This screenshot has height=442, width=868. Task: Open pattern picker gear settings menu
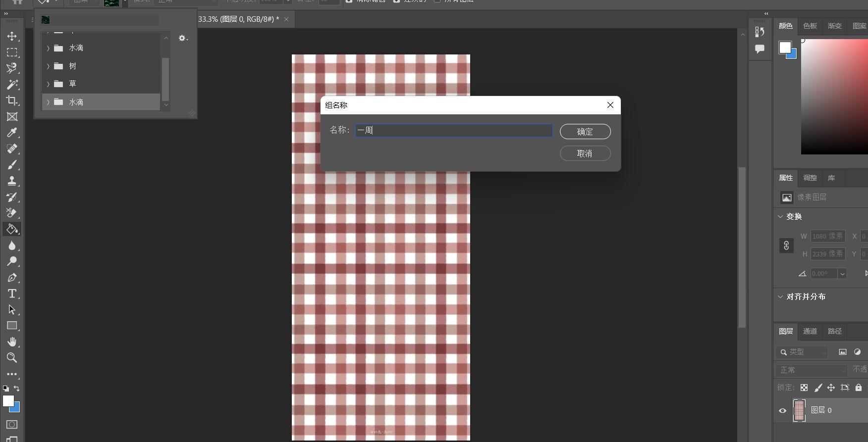183,38
